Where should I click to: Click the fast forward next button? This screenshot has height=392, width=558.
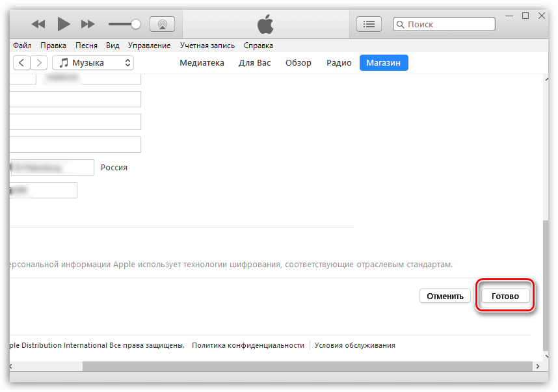[x=88, y=24]
